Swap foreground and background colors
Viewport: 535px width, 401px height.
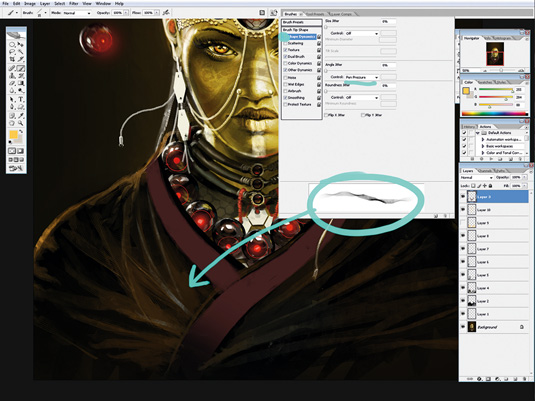click(21, 131)
